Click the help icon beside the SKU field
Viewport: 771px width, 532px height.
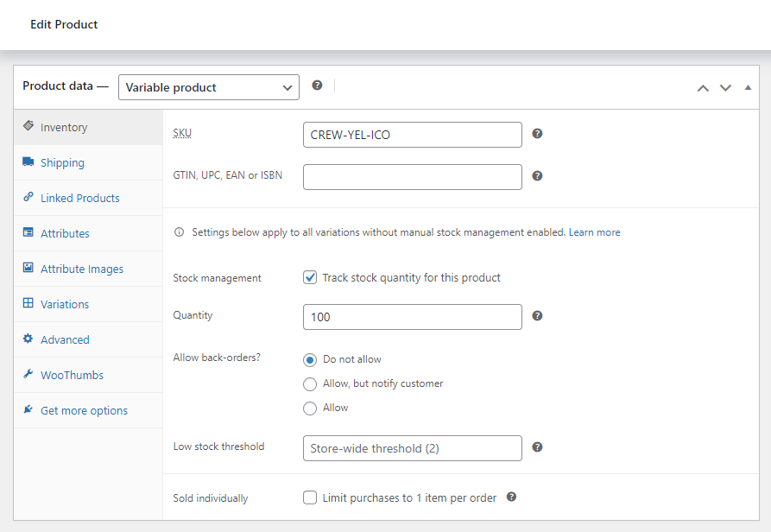coord(537,134)
